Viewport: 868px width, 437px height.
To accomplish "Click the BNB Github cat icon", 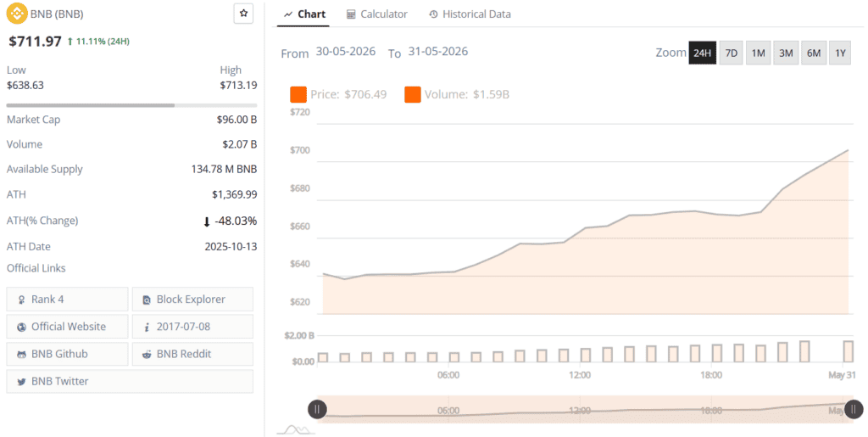I will tap(21, 355).
